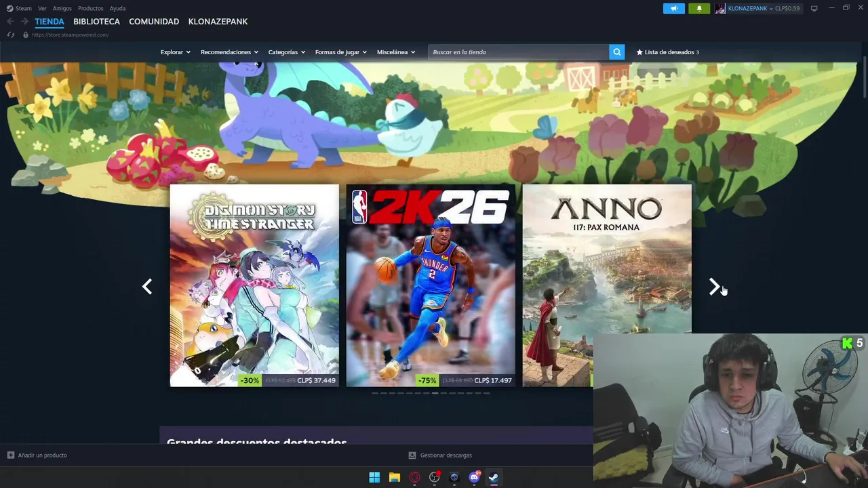Open the KLONAZEPANK profile tab
The width and height of the screenshot is (868, 488).
tap(218, 22)
